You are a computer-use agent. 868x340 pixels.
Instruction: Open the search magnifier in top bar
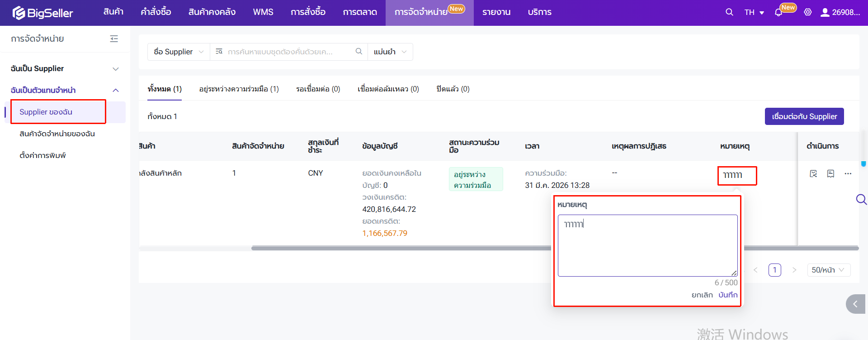pos(729,12)
